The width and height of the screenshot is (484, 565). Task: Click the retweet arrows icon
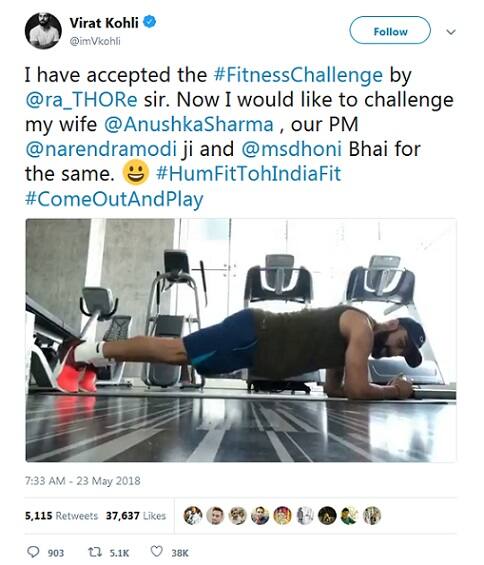coord(95,552)
